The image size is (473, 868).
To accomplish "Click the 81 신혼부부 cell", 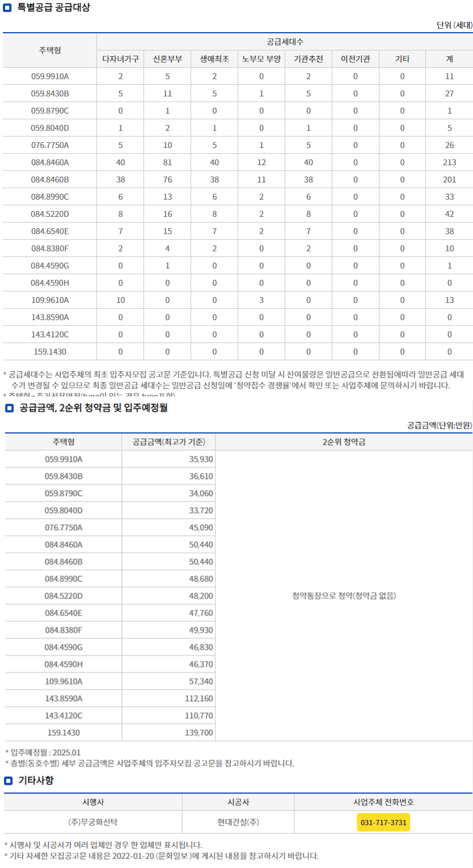I will click(168, 162).
